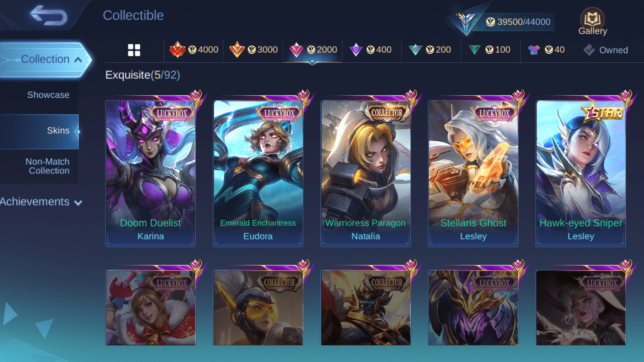Screen dimensions: 644x362
Task: Open the Gallery icon
Action: point(592,22)
